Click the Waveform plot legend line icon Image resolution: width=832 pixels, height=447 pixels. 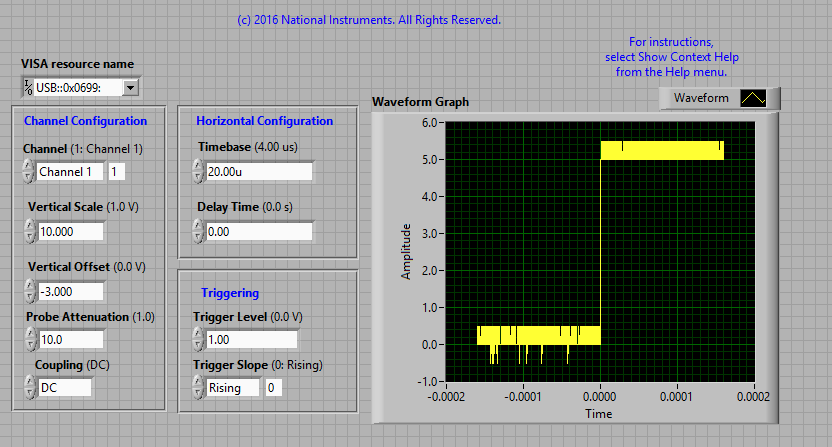click(752, 98)
